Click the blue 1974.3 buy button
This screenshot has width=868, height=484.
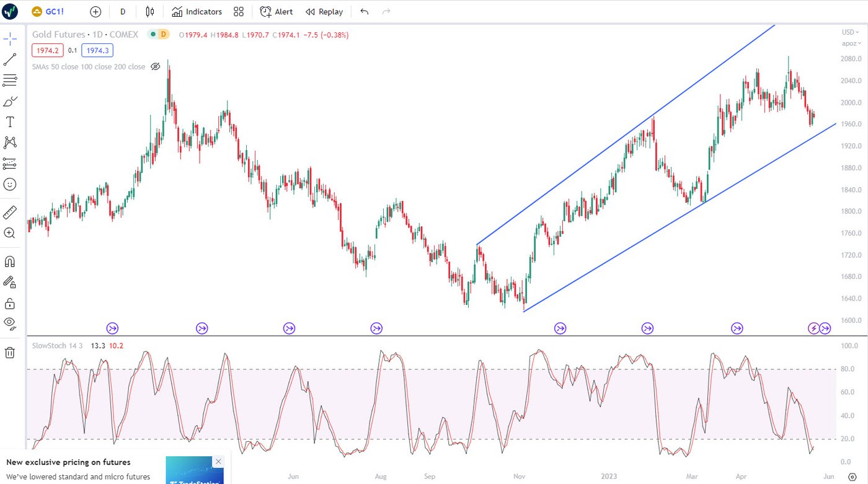pos(97,51)
